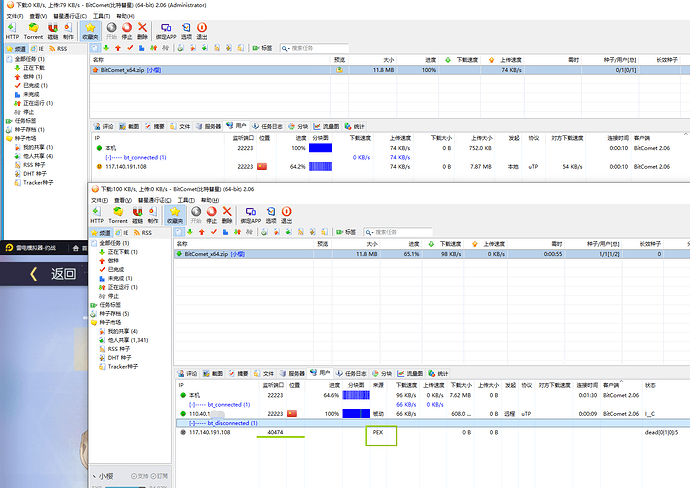Click the exit (退出) icon in lower window

click(286, 215)
